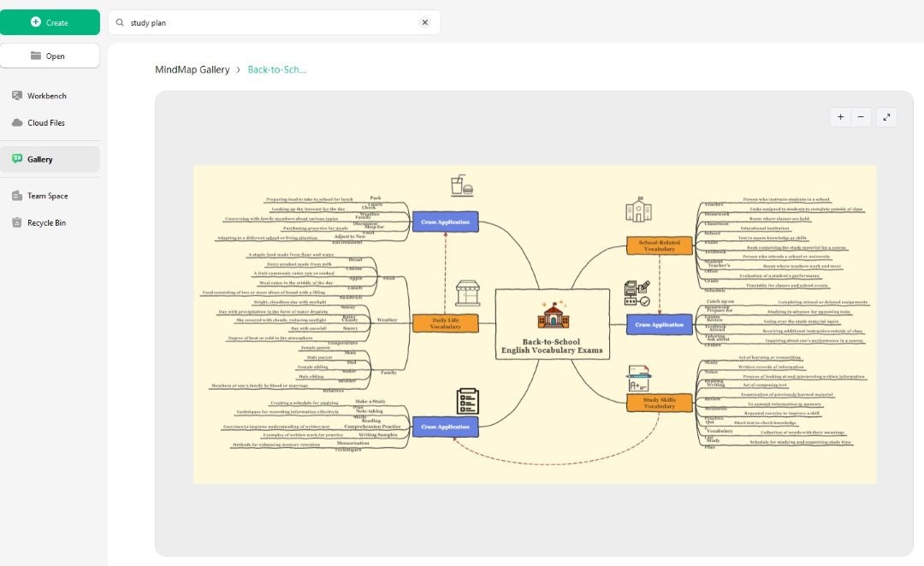Open Cloud Files from the sidebar
The width and height of the screenshot is (924, 566).
(43, 122)
